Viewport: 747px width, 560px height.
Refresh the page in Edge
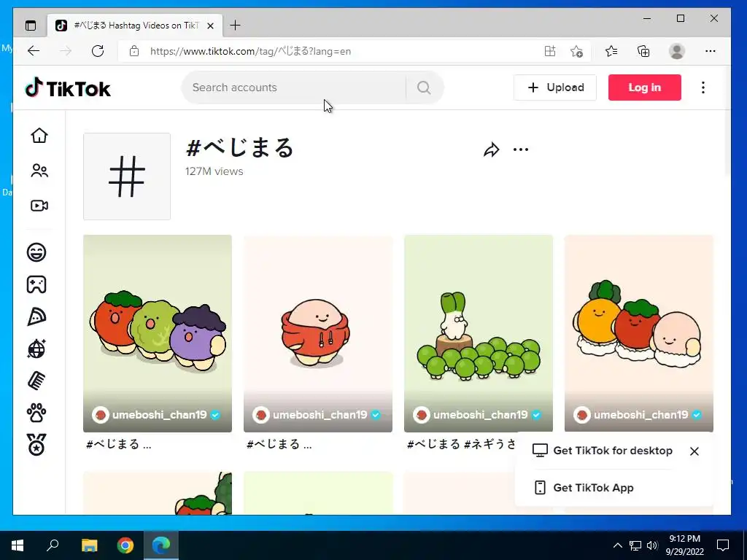pos(98,51)
